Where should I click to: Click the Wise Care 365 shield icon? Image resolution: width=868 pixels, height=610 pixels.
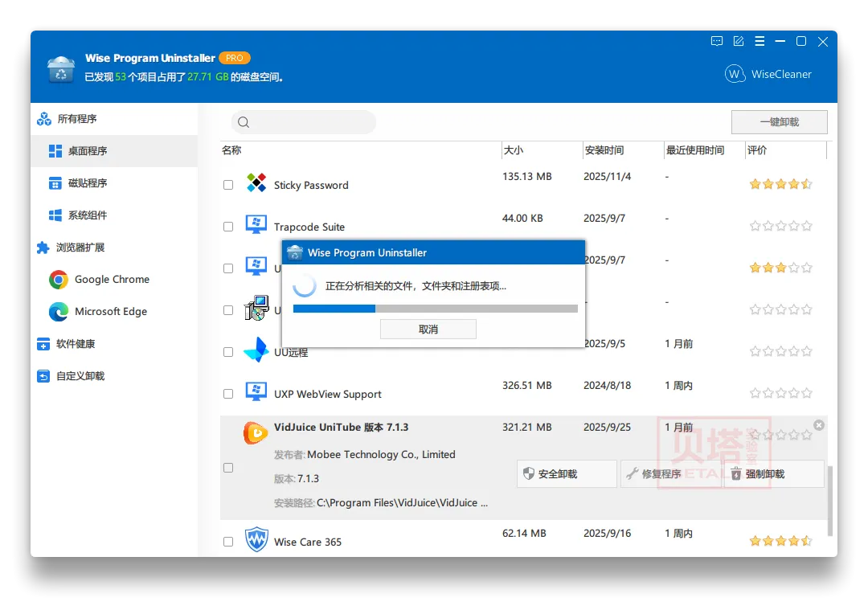[256, 539]
